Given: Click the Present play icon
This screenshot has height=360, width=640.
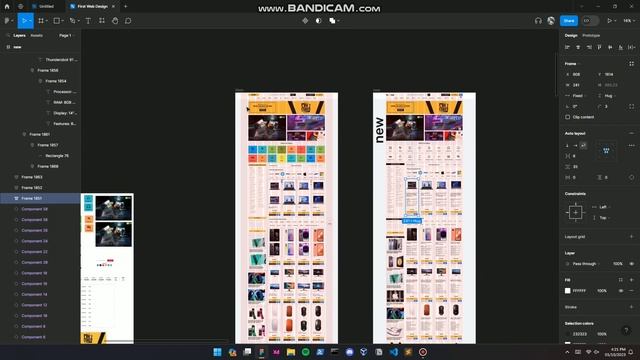Looking at the screenshot, I should [609, 20].
